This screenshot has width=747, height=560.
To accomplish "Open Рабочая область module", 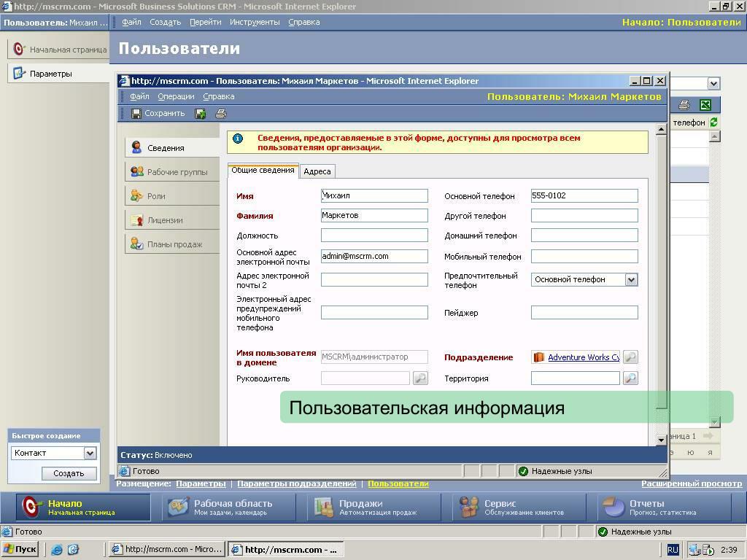I will [x=228, y=507].
